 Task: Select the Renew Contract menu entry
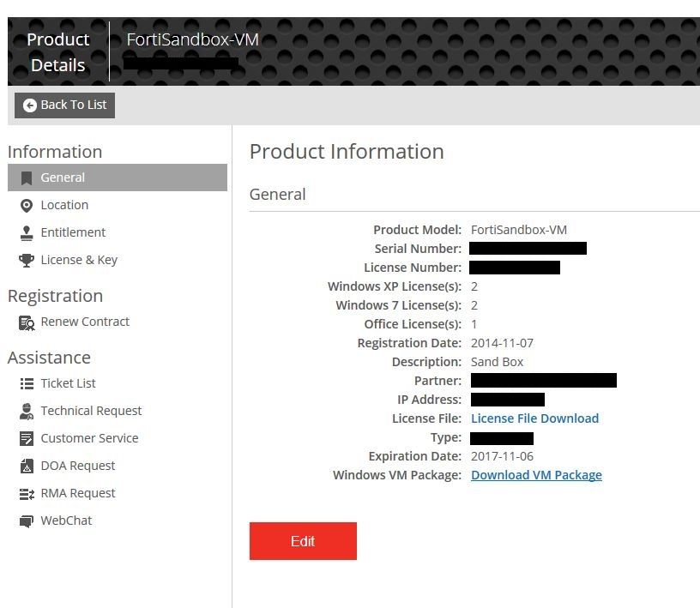coord(85,322)
